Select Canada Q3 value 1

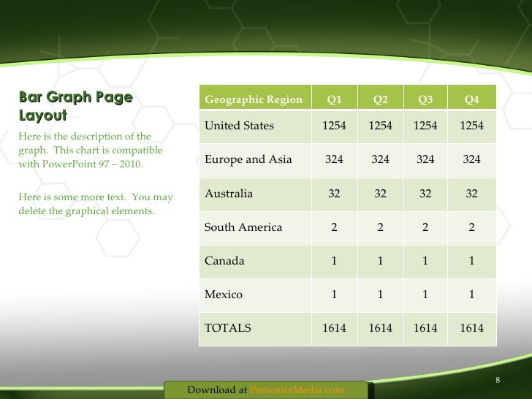[425, 262]
